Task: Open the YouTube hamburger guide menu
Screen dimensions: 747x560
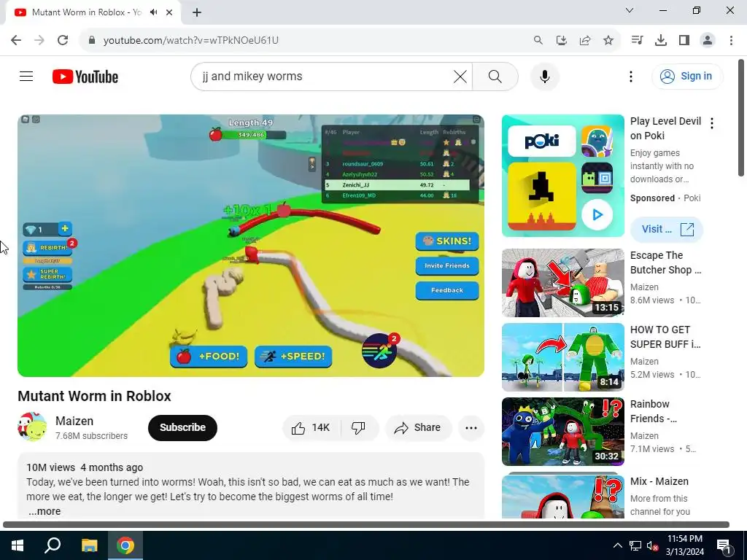Action: (26, 76)
